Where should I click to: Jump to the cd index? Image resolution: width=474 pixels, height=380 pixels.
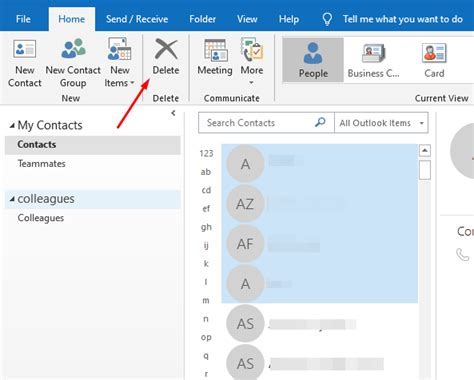pos(206,190)
